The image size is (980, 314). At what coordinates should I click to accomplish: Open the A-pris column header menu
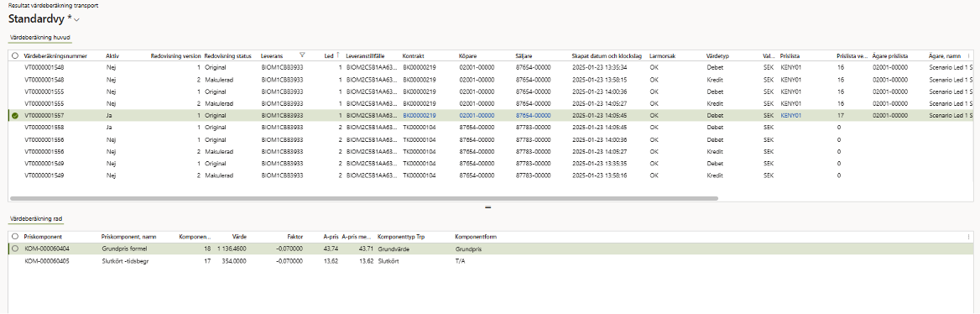[331, 237]
